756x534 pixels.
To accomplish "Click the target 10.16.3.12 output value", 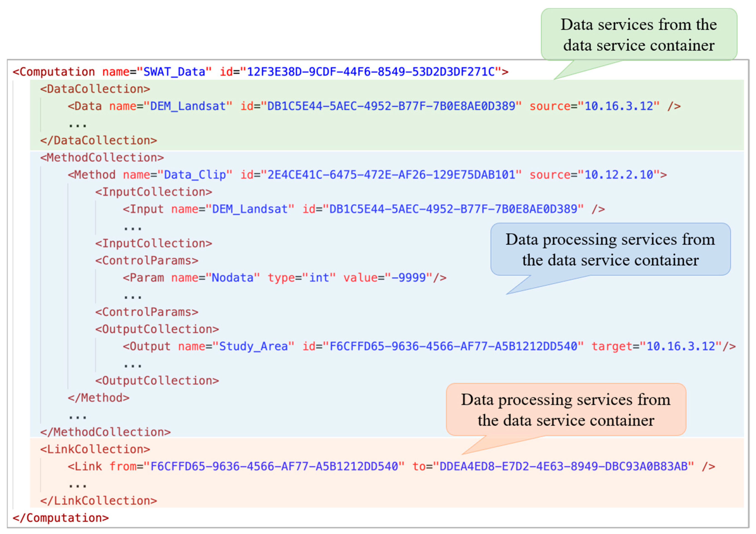I will tap(680, 346).
